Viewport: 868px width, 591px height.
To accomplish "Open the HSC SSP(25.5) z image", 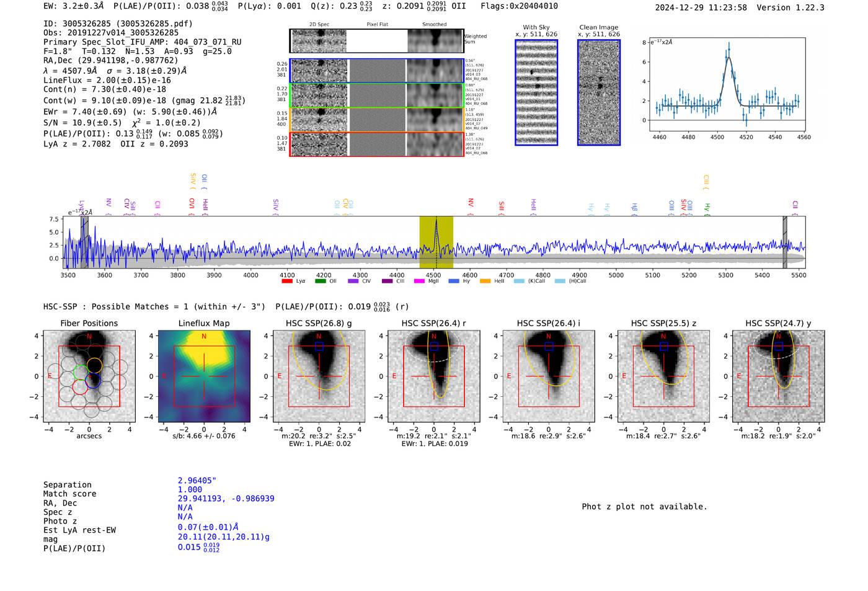I will pos(663,376).
